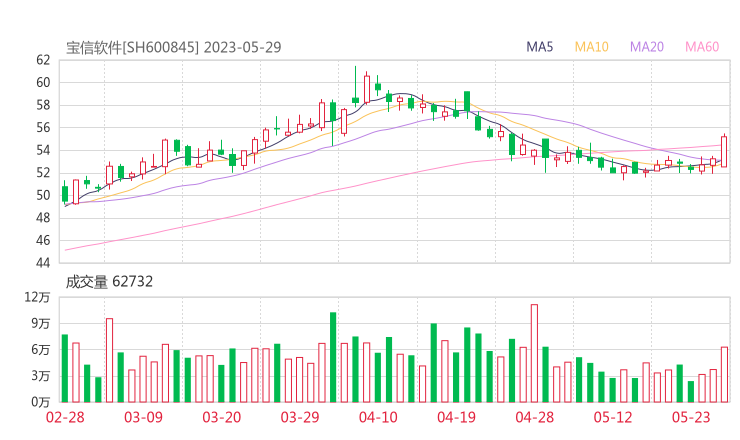Click the chart title 宝信软件[SH600845] 2023-05-29

174,47
